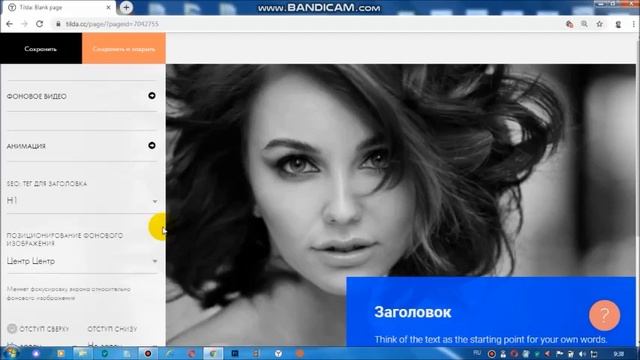Open the Bandicam recorder taskbar icon

click(x=148, y=353)
